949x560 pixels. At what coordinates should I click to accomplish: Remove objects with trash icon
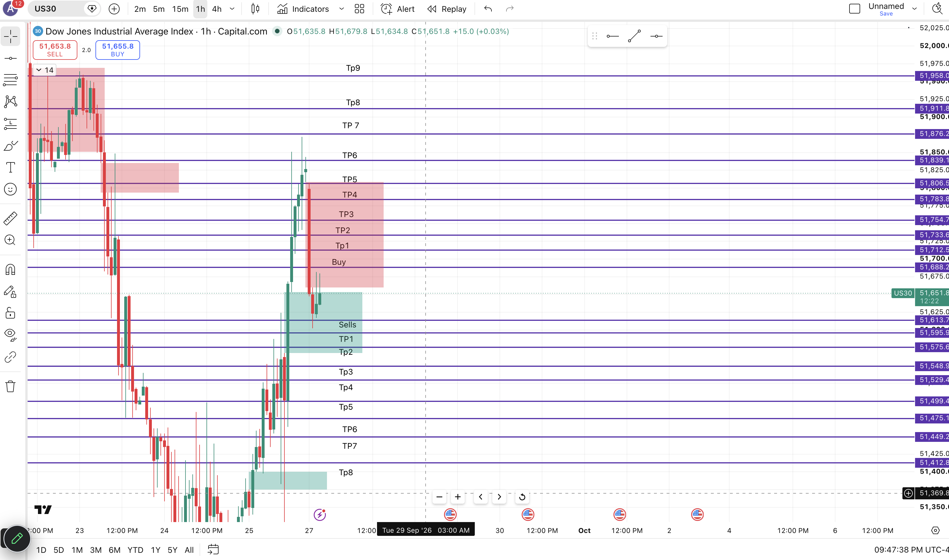tap(11, 386)
